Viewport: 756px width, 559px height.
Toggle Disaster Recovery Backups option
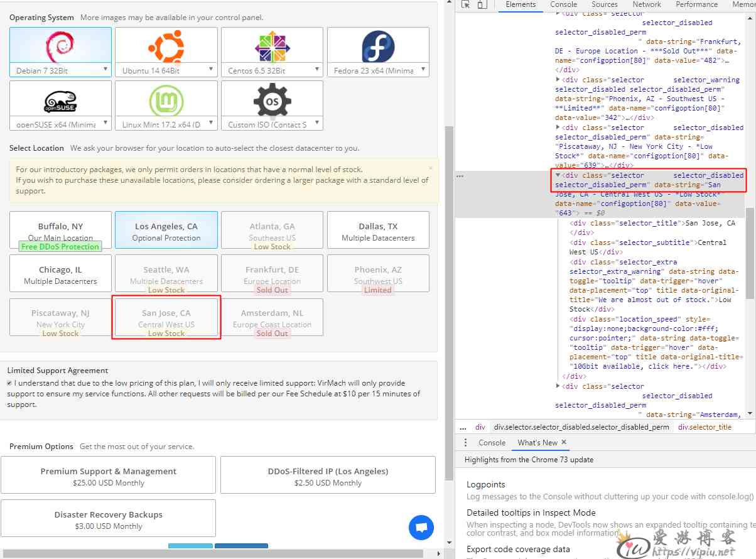pyautogui.click(x=109, y=519)
